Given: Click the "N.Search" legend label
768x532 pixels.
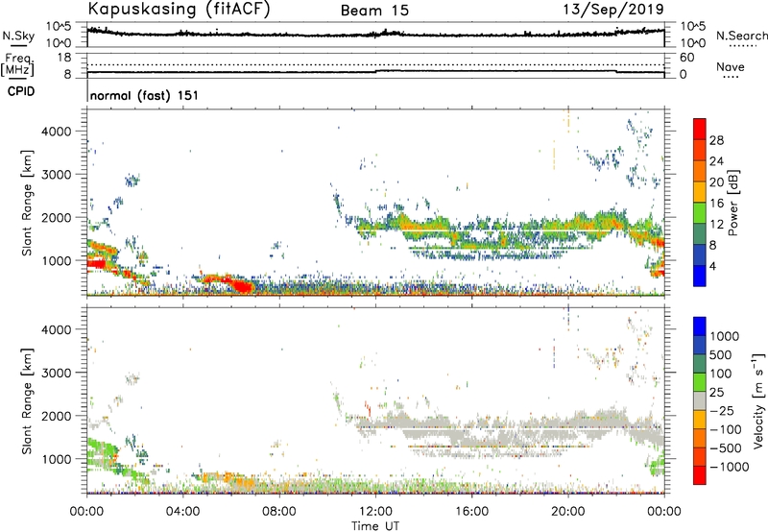Looking at the screenshot, I should (x=742, y=36).
